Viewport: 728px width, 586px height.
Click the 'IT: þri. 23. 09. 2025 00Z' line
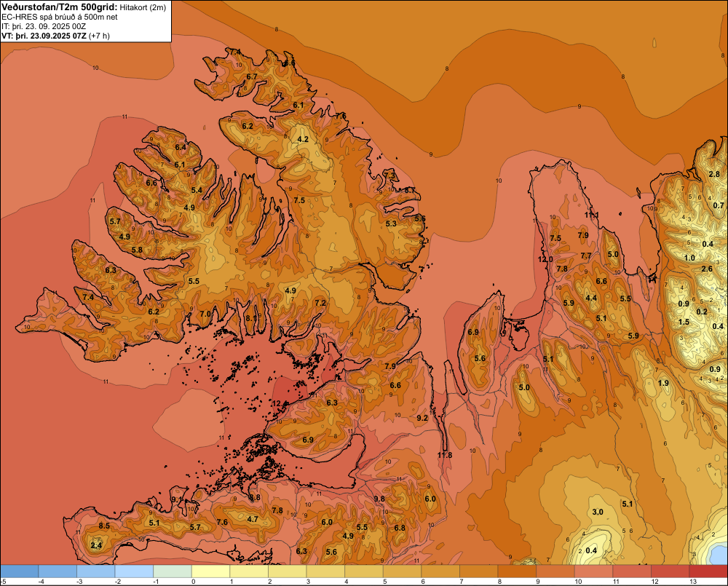[x=44, y=26]
